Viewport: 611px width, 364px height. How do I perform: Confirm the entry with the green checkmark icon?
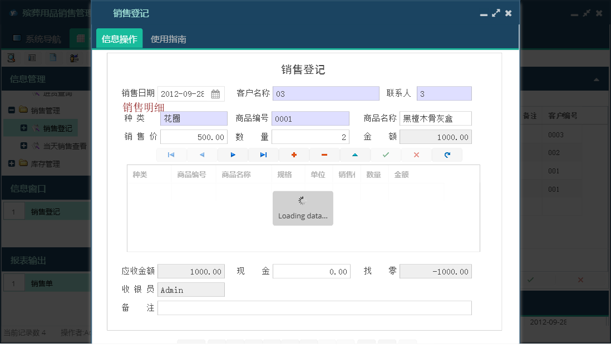[x=386, y=154]
